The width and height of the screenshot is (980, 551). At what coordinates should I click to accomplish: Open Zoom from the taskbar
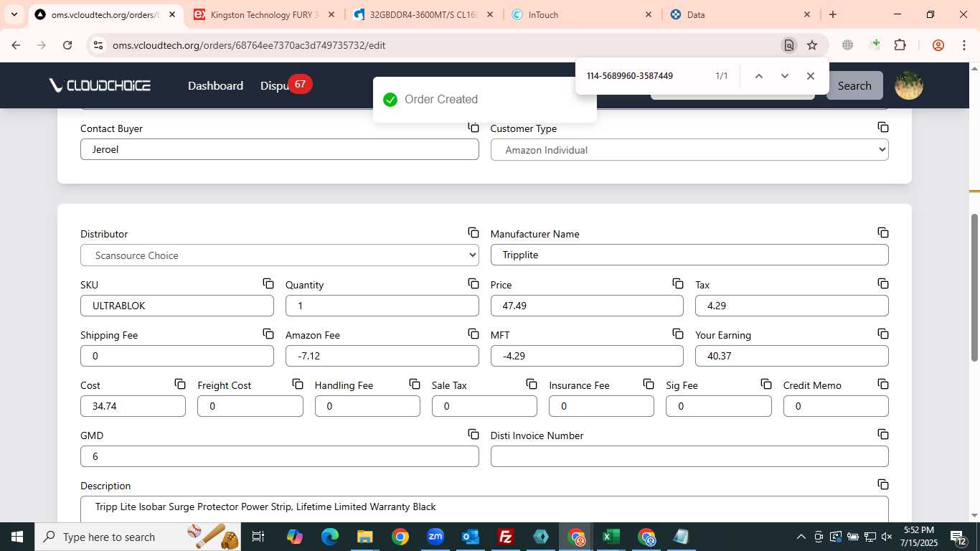point(435,537)
